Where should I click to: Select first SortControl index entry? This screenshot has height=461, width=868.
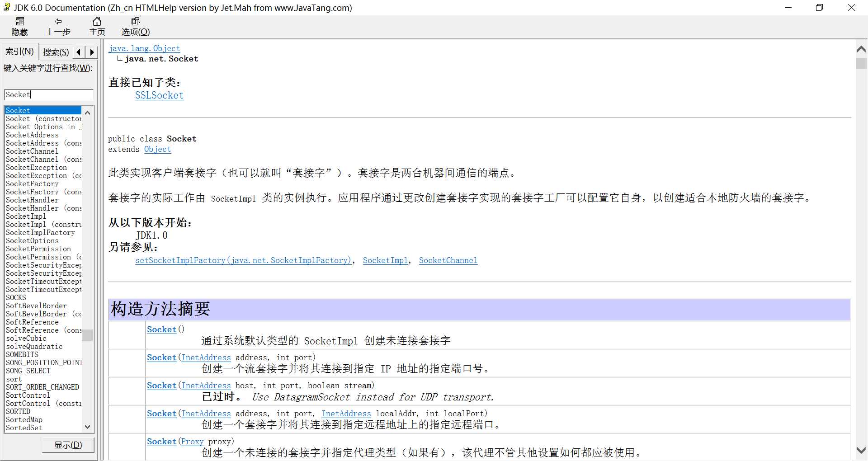coord(28,395)
